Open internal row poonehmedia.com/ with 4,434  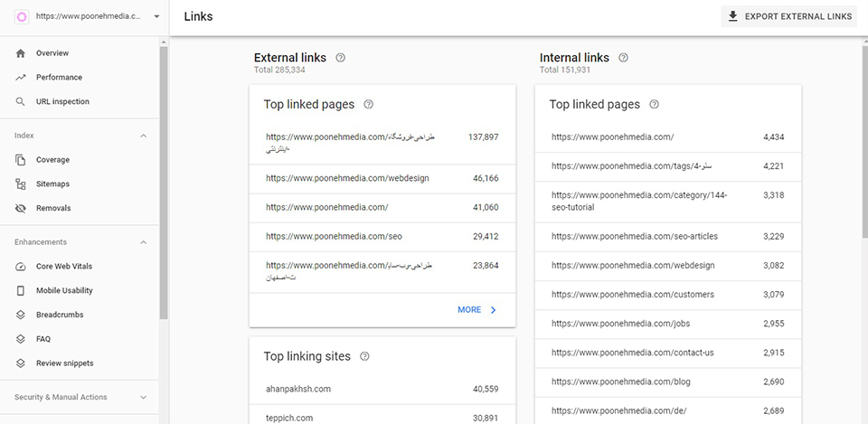tap(668, 137)
